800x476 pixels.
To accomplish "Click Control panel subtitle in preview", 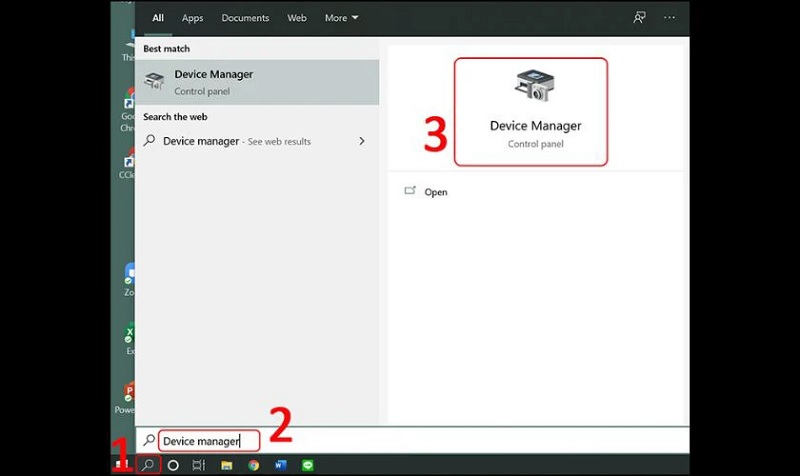I will pyautogui.click(x=535, y=144).
